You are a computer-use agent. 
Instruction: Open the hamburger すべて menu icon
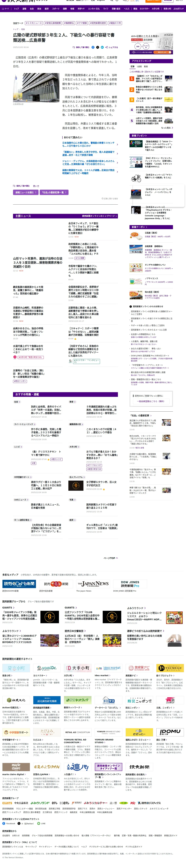pyautogui.click(x=5, y=9)
